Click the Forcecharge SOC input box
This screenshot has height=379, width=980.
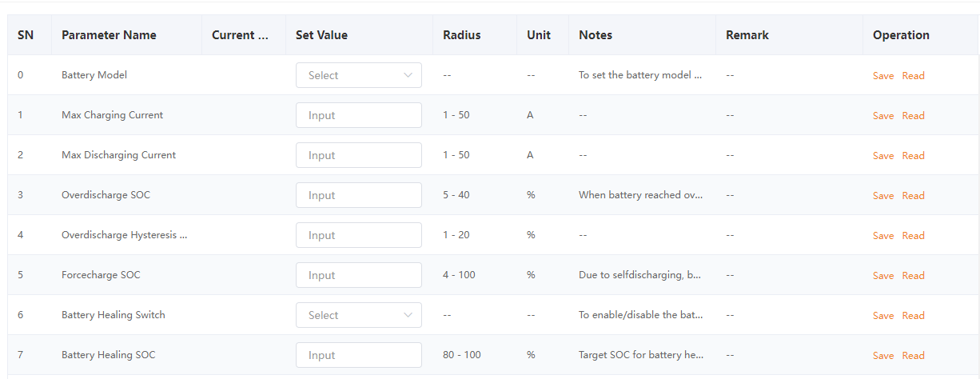pos(358,275)
